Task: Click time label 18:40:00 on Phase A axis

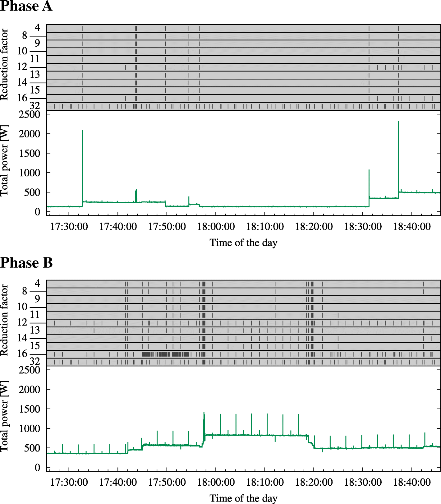Action: coord(412,226)
